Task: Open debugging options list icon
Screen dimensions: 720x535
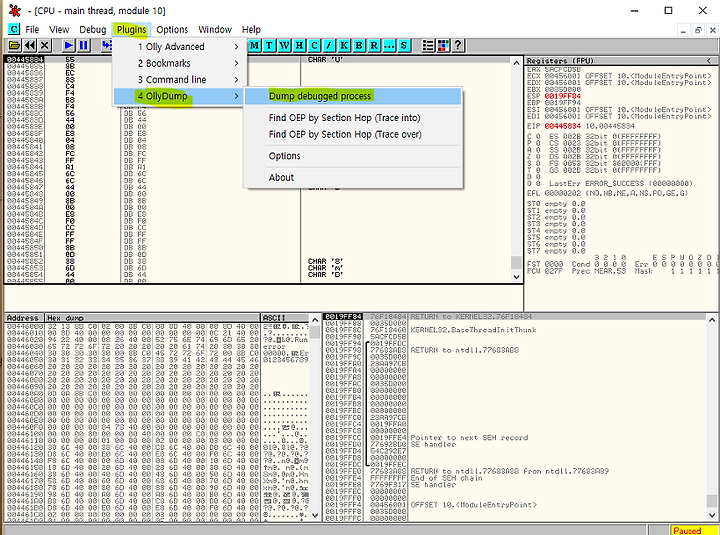Action: tap(428, 45)
